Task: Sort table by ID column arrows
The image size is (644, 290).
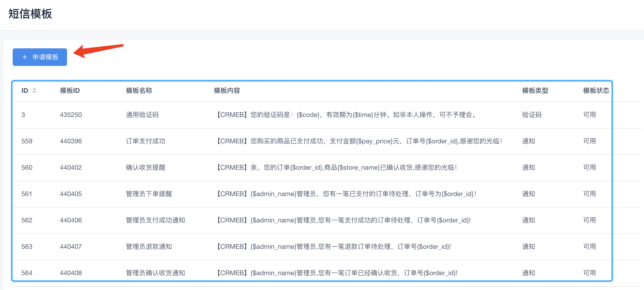Action: tap(34, 91)
